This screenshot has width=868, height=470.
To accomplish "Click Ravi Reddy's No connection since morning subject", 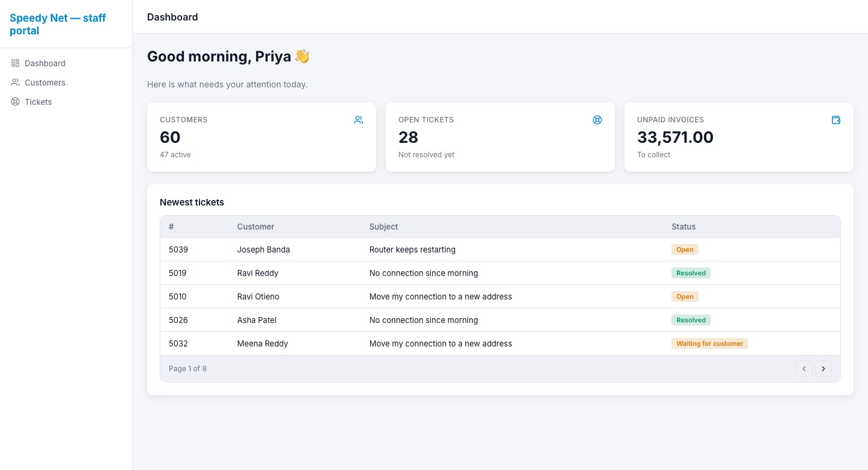I will (424, 273).
